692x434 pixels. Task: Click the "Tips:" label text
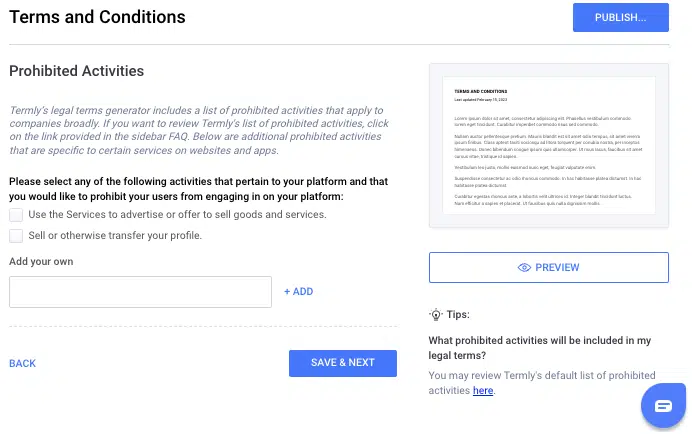(458, 314)
